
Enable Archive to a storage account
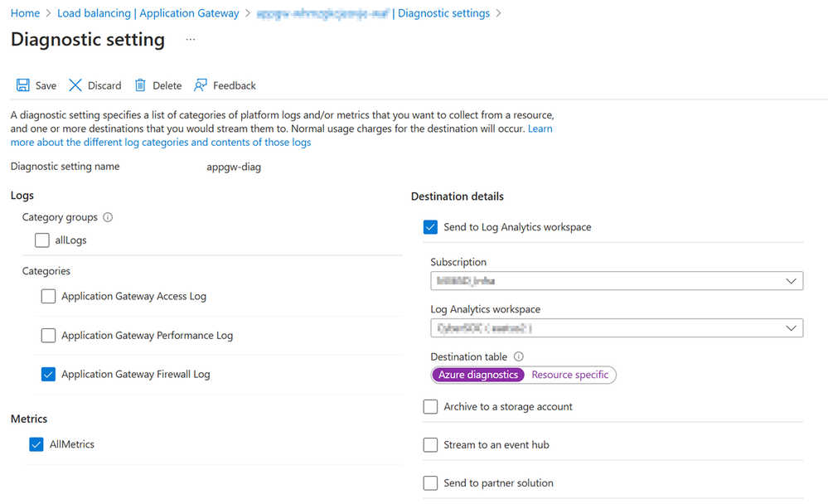(x=430, y=407)
